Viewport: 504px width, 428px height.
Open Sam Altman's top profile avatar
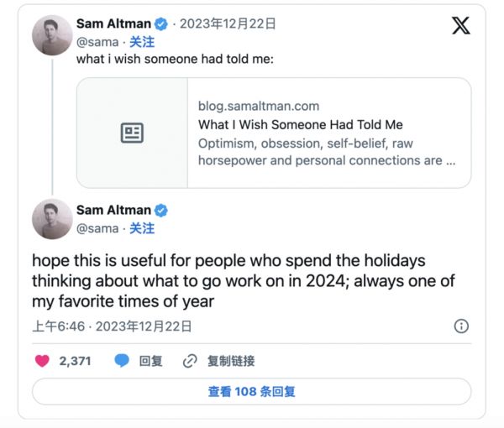click(x=52, y=34)
